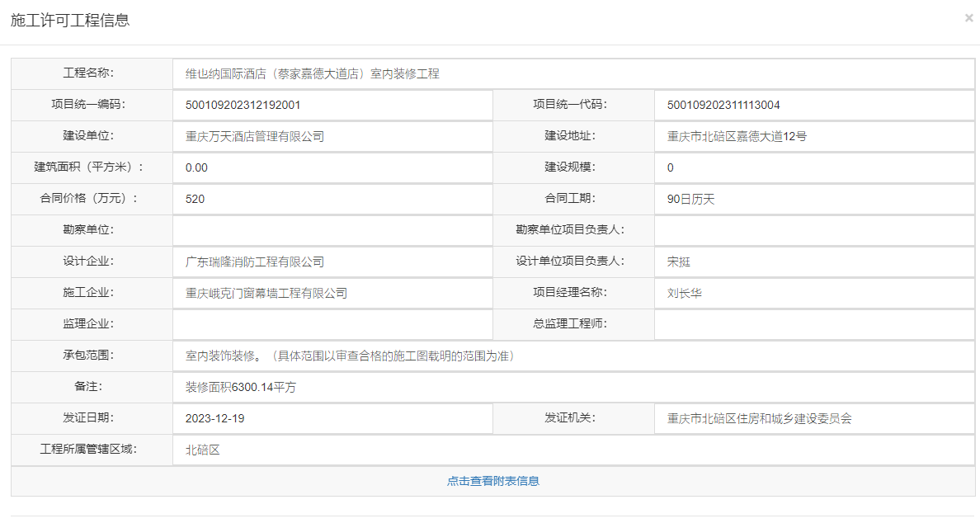Click the 承包范围 label
980x523 pixels.
click(x=88, y=355)
